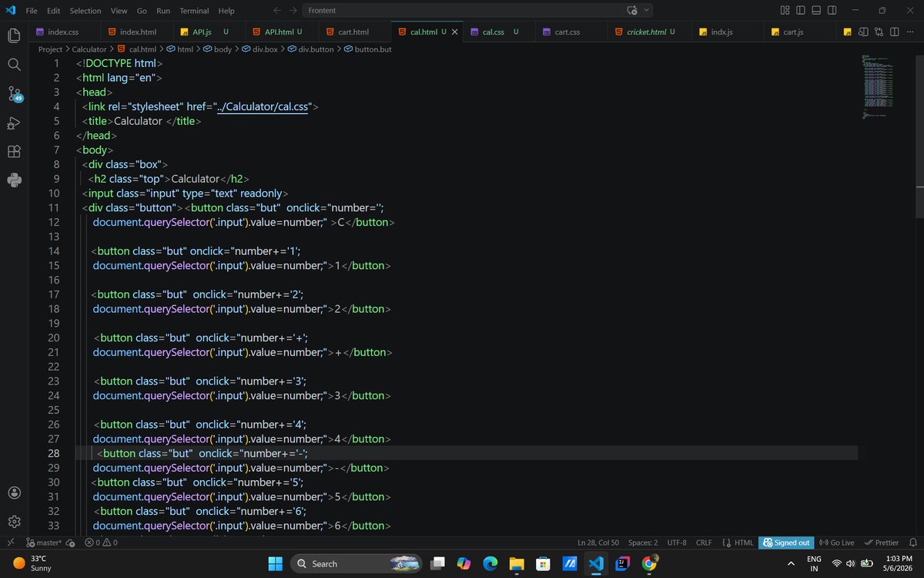This screenshot has width=924, height=578.
Task: Click the Frontent command center search box
Action: point(460,11)
